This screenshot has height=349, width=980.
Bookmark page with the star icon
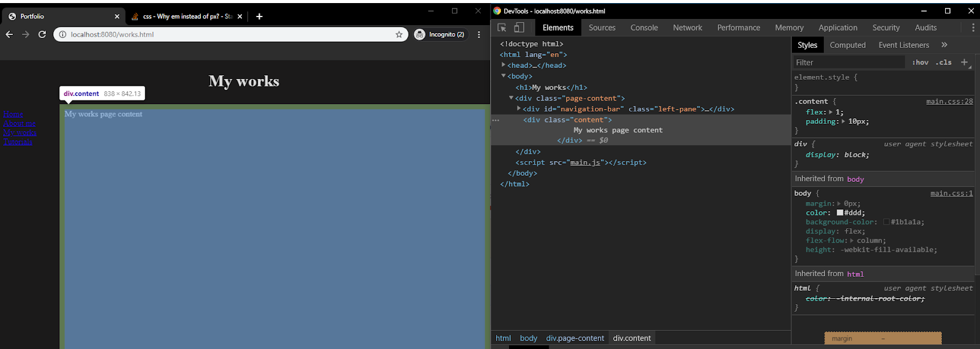tap(399, 34)
